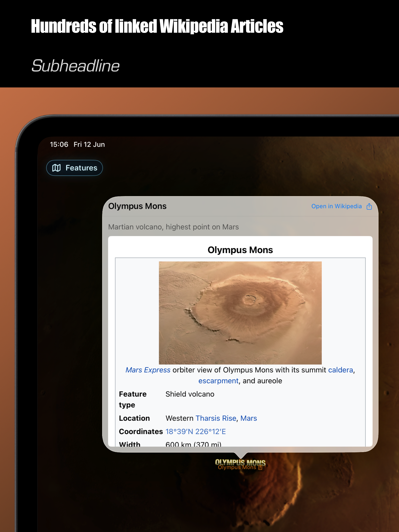The height and width of the screenshot is (532, 399).
Task: Open the Tharsis Rise link
Action: point(216,418)
